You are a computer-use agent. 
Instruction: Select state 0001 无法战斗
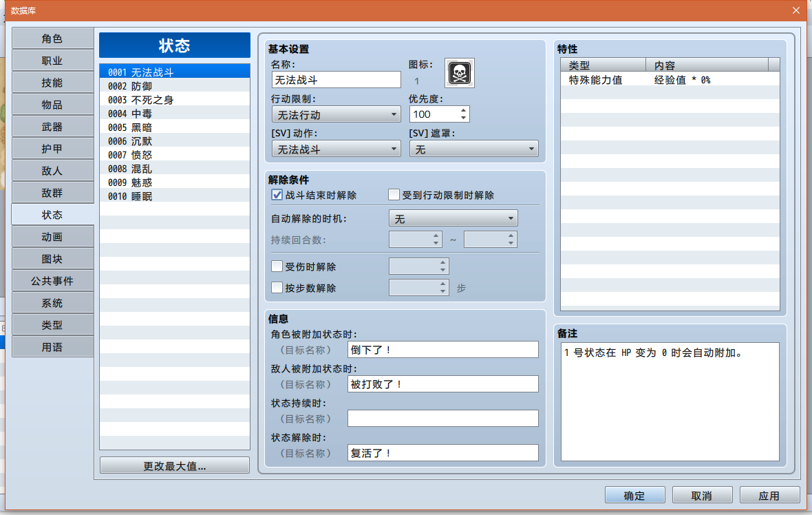175,72
